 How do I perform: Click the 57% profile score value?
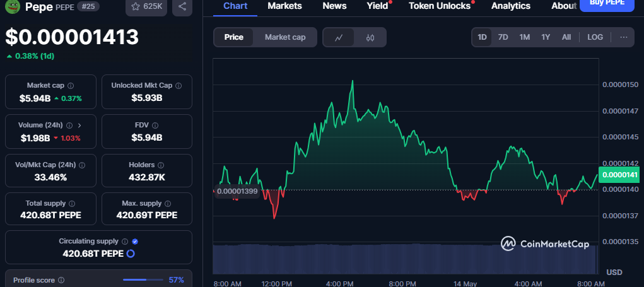(x=176, y=280)
